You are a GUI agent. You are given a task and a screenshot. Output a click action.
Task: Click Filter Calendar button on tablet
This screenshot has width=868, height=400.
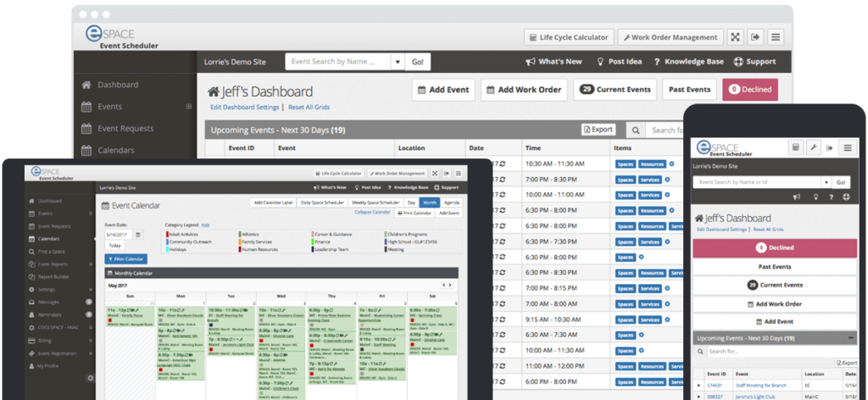[x=125, y=259]
